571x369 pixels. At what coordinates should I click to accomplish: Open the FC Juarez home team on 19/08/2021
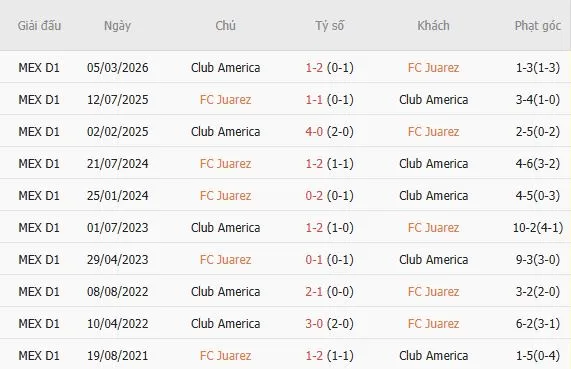click(x=225, y=356)
